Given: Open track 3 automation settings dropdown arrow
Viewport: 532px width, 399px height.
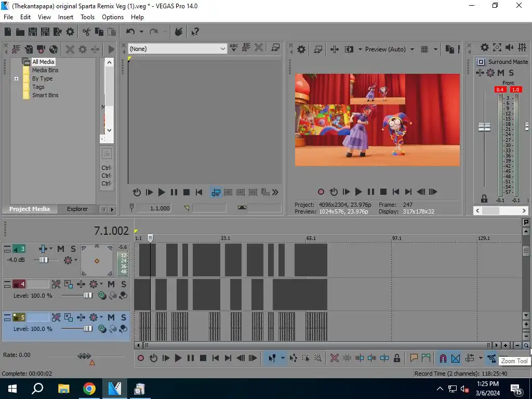Looking at the screenshot, I should pyautogui.click(x=76, y=260).
